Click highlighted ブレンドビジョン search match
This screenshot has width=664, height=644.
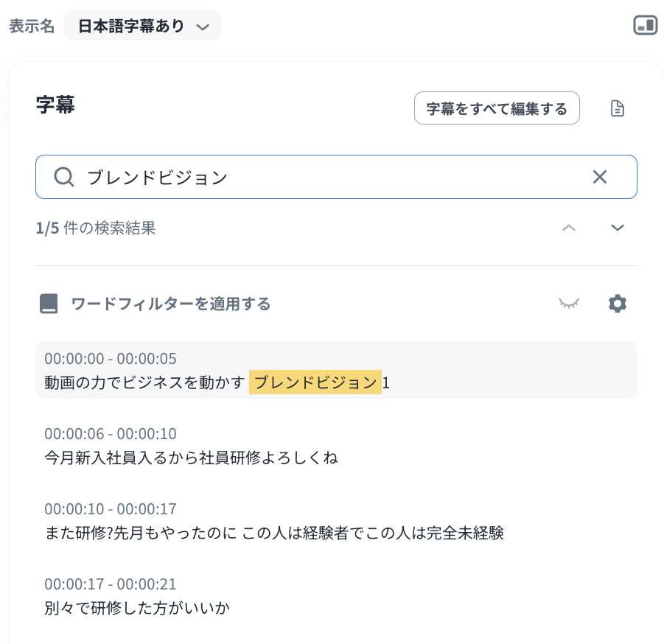click(315, 382)
